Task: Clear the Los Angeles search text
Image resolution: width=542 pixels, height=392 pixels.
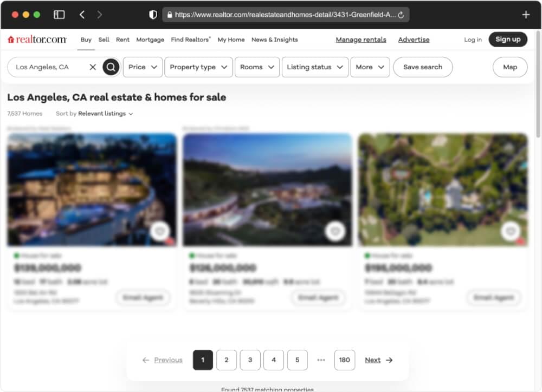Action: (x=93, y=67)
